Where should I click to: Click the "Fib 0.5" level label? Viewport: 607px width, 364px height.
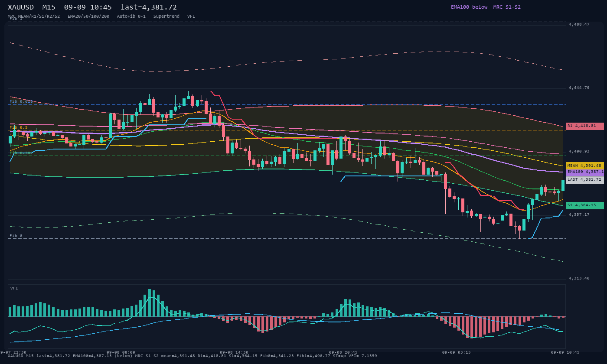click(19, 127)
